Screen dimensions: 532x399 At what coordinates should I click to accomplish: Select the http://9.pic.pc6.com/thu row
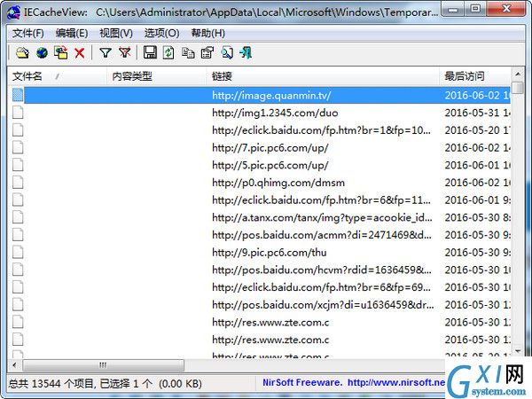[x=259, y=253]
